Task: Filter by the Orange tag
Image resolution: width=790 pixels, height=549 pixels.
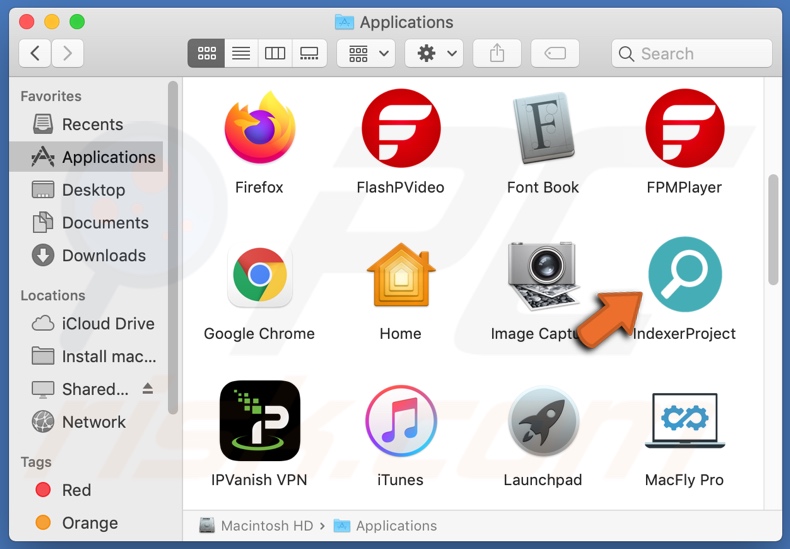Action: [86, 523]
